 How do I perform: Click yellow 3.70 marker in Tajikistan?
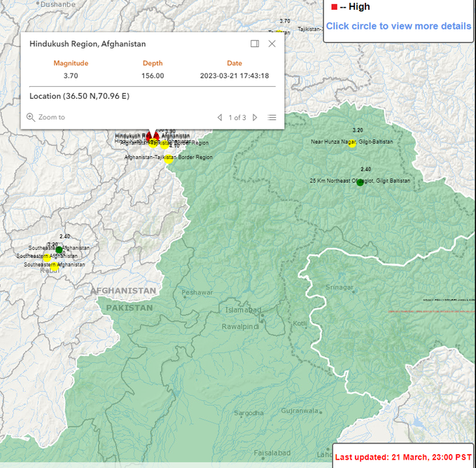(280, 32)
